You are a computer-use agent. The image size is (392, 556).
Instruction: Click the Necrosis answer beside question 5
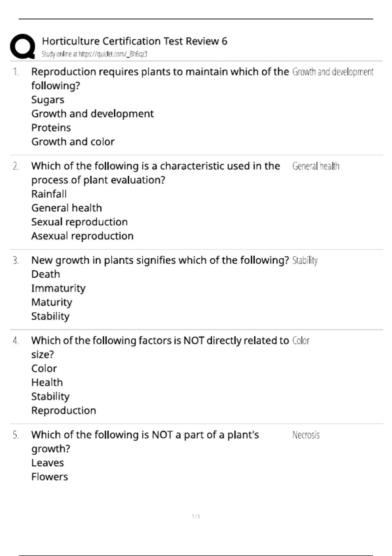306,435
